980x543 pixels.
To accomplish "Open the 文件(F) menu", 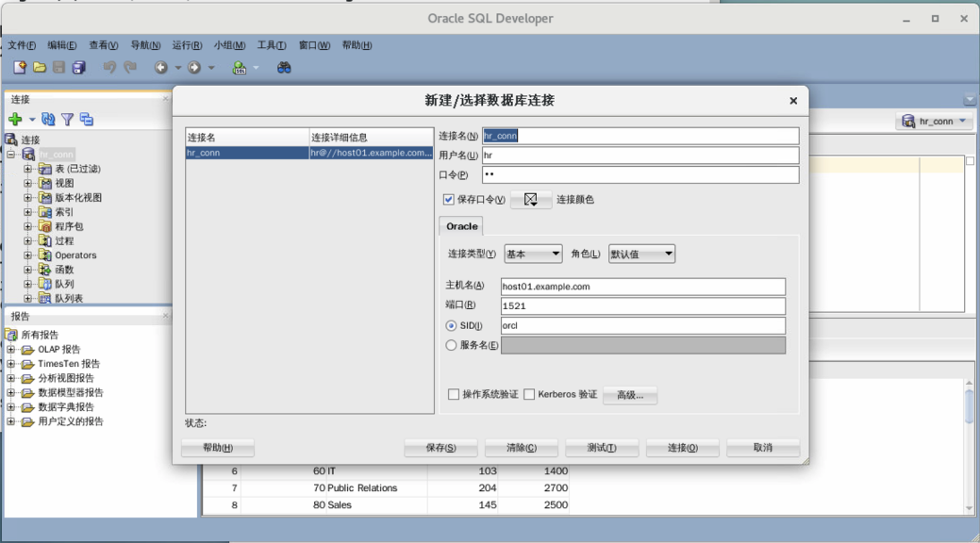I will pyautogui.click(x=22, y=45).
